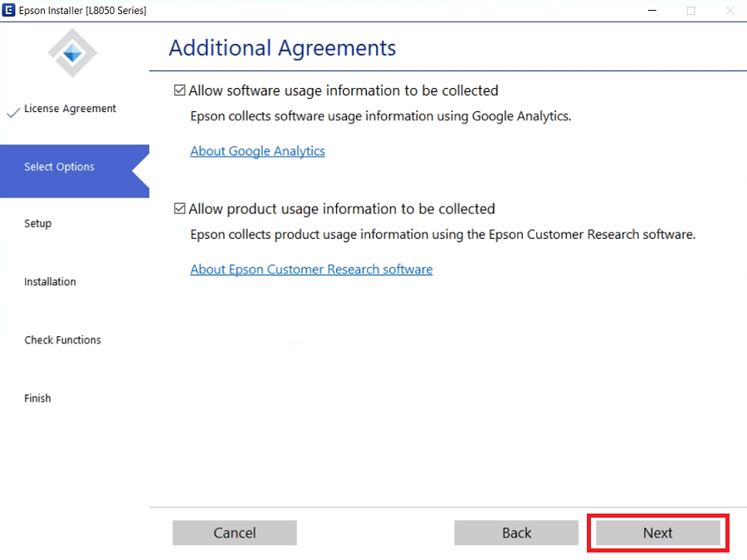
Task: Click the Epson diamond logo icon
Action: click(72, 53)
